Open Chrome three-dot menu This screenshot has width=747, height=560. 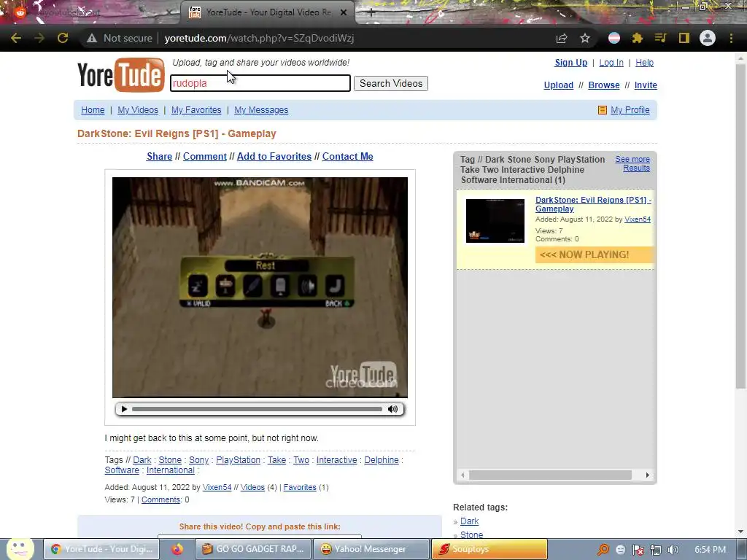(731, 38)
